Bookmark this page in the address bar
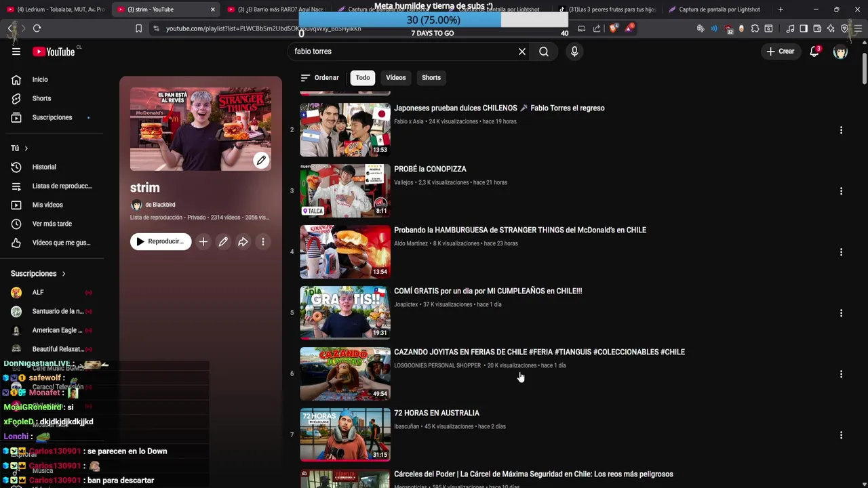The image size is (868, 488). pyautogui.click(x=138, y=28)
